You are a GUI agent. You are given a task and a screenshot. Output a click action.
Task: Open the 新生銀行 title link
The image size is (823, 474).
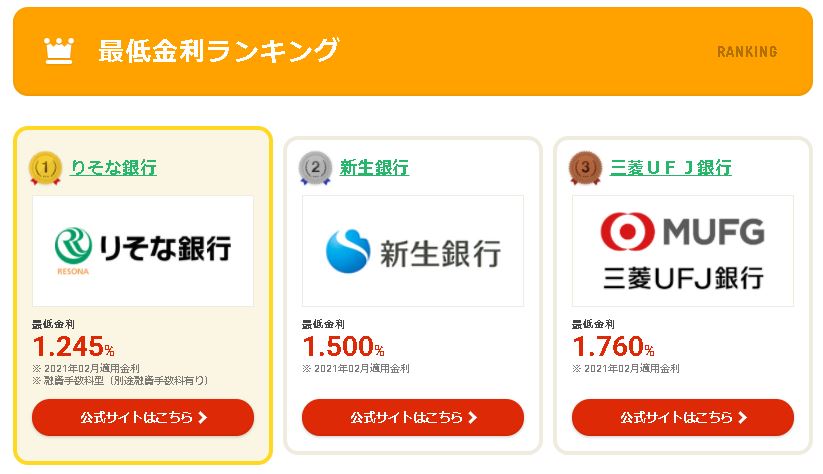(374, 167)
